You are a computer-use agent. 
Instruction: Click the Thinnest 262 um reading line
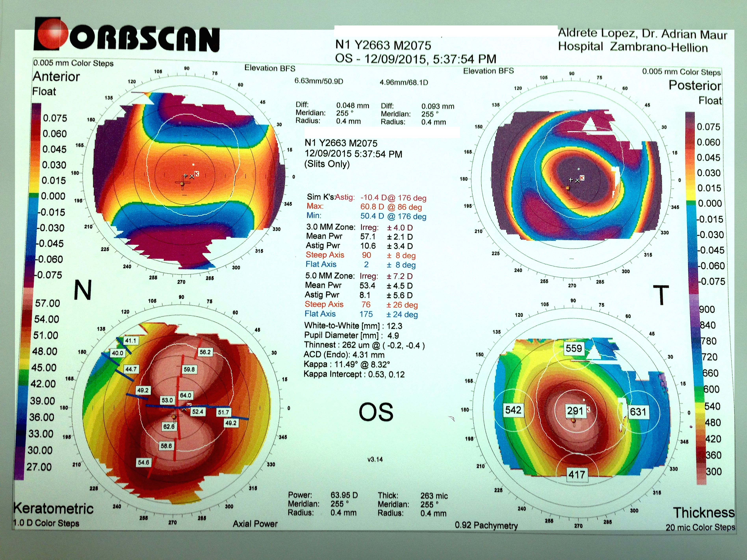tap(364, 345)
